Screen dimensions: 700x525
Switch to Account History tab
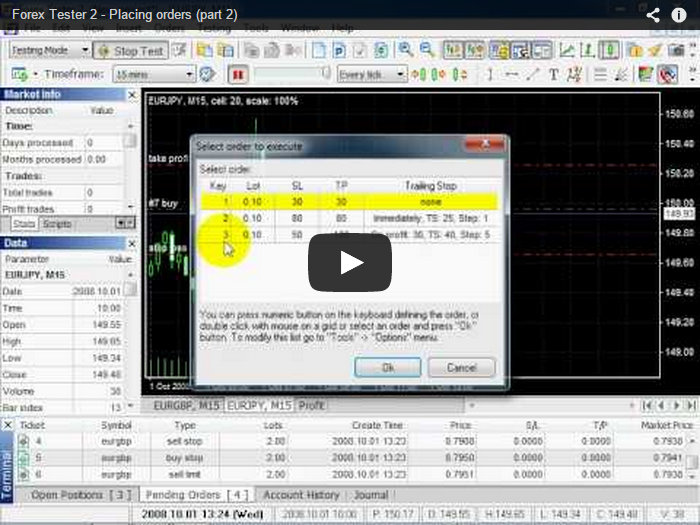click(301, 495)
